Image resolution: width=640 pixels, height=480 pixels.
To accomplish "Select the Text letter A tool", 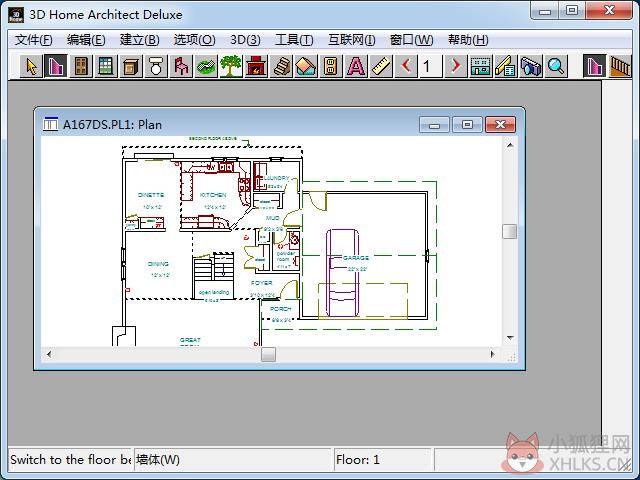I will (x=356, y=66).
